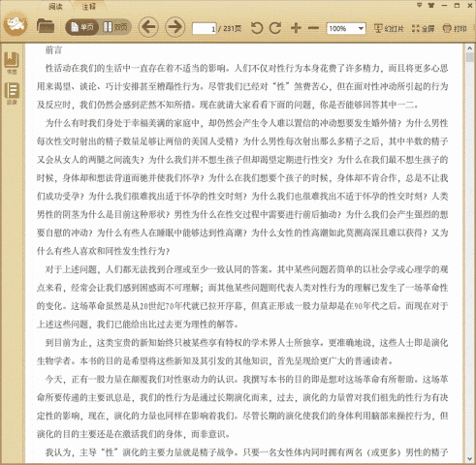The height and width of the screenshot is (465, 476).
Task: Click the 打印 print button
Action: pos(455,28)
